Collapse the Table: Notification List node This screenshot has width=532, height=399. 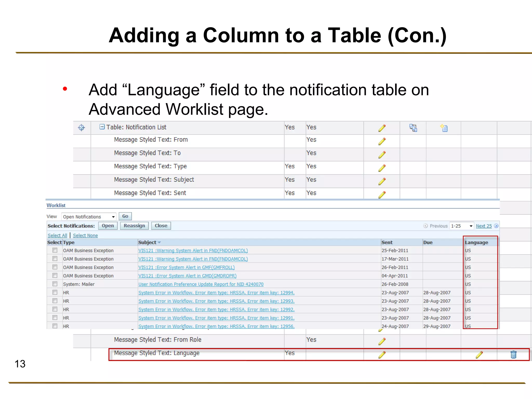coord(102,127)
